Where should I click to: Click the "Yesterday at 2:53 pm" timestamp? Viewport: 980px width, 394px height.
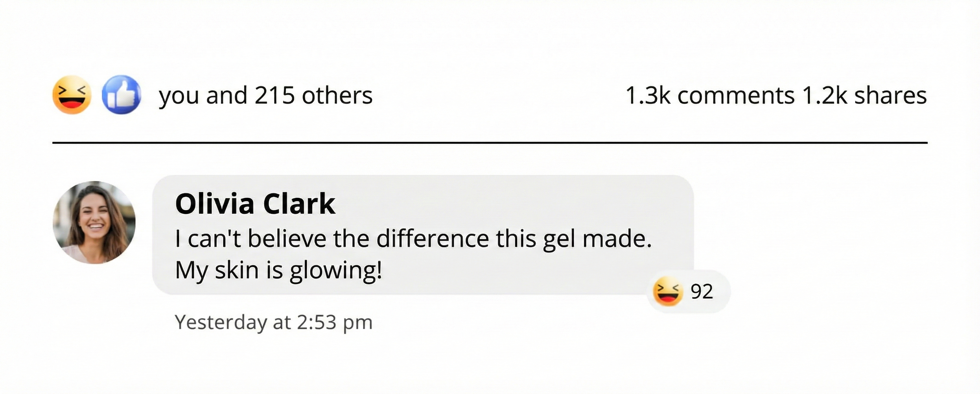273,323
